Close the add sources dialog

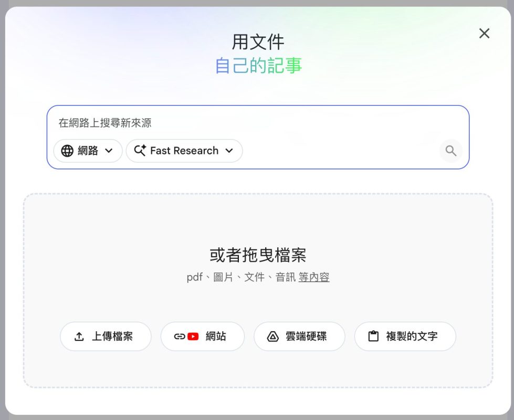tap(484, 34)
